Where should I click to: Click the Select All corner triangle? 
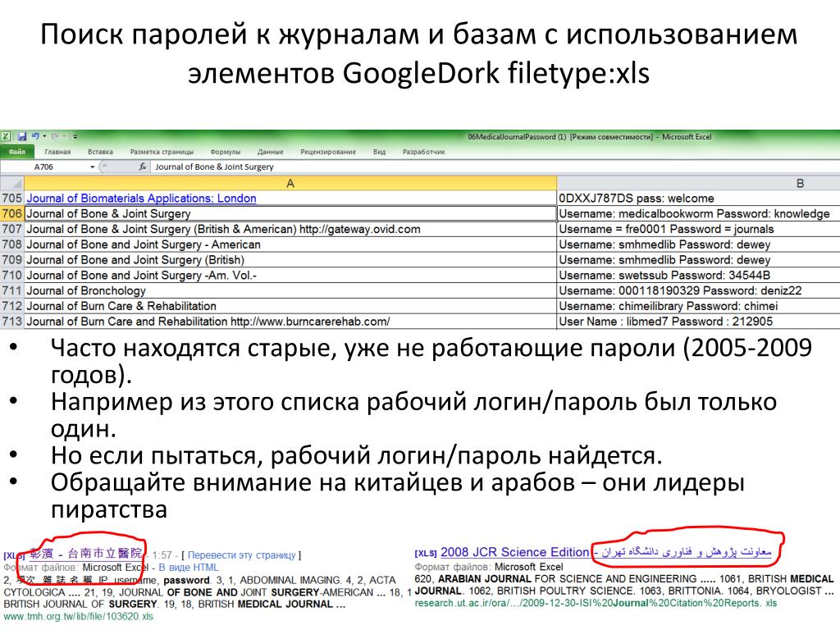point(11,183)
